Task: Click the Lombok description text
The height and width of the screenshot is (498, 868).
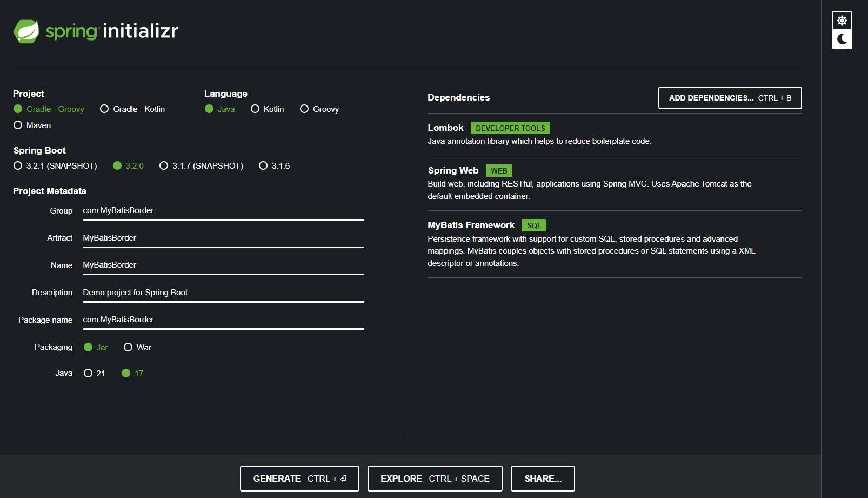Action: [x=539, y=141]
